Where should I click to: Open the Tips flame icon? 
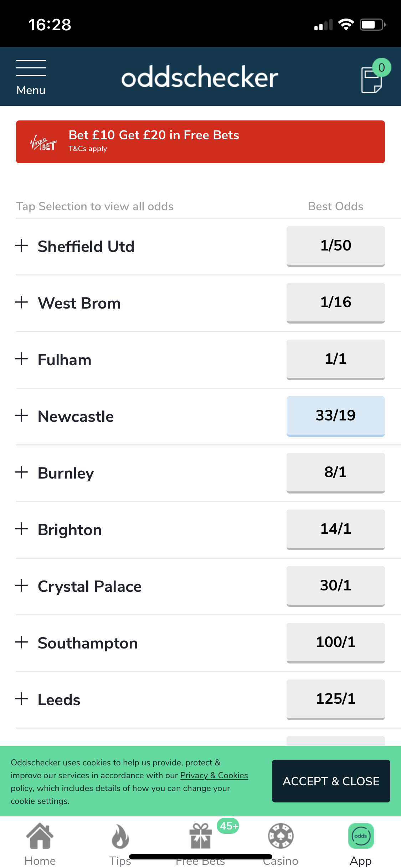pos(120,836)
